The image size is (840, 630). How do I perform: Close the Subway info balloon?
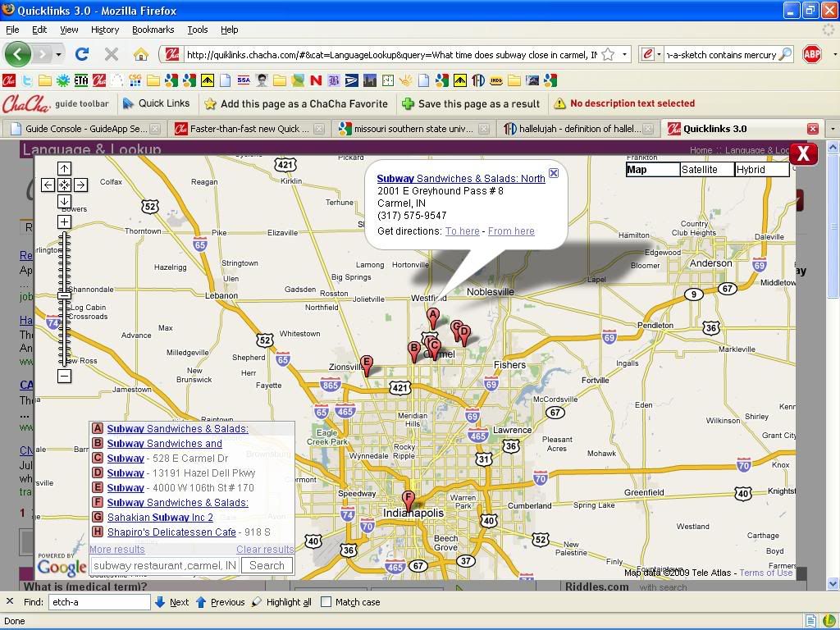point(554,173)
